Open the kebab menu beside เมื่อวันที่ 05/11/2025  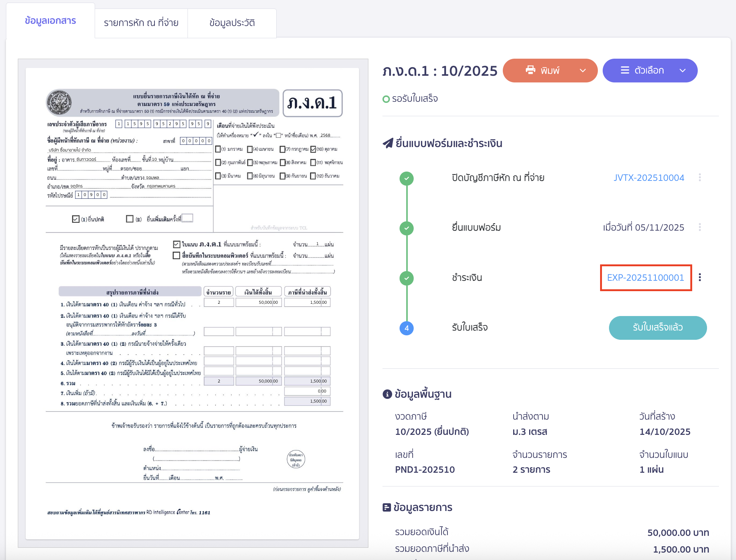coord(700,227)
